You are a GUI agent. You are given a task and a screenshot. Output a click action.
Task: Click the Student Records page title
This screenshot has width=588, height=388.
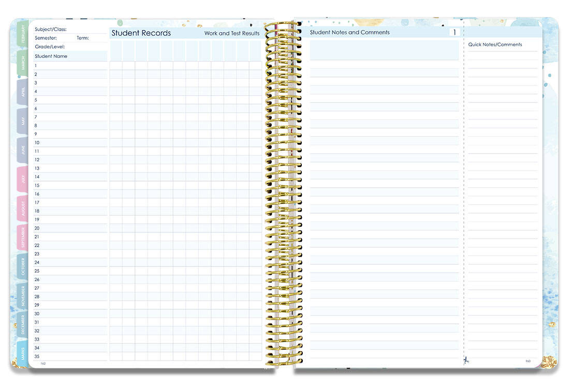(x=141, y=33)
